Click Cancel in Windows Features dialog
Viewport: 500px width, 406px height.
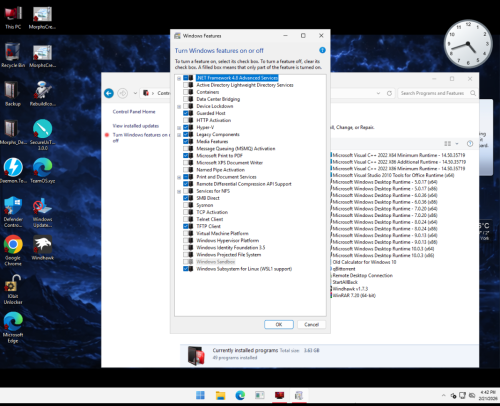point(311,324)
